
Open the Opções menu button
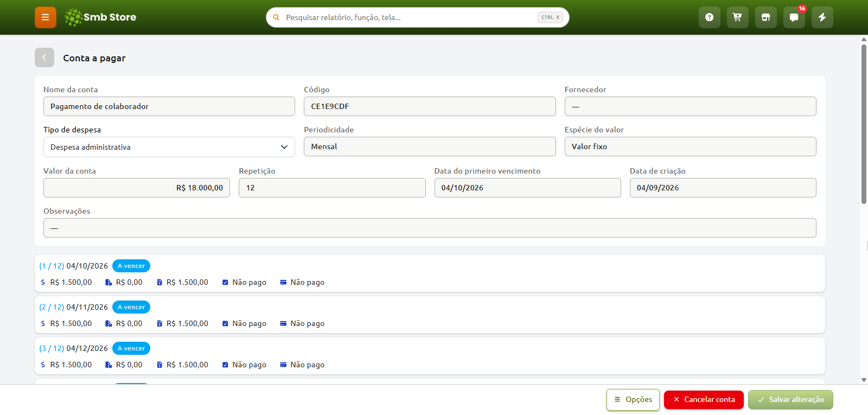tap(633, 400)
